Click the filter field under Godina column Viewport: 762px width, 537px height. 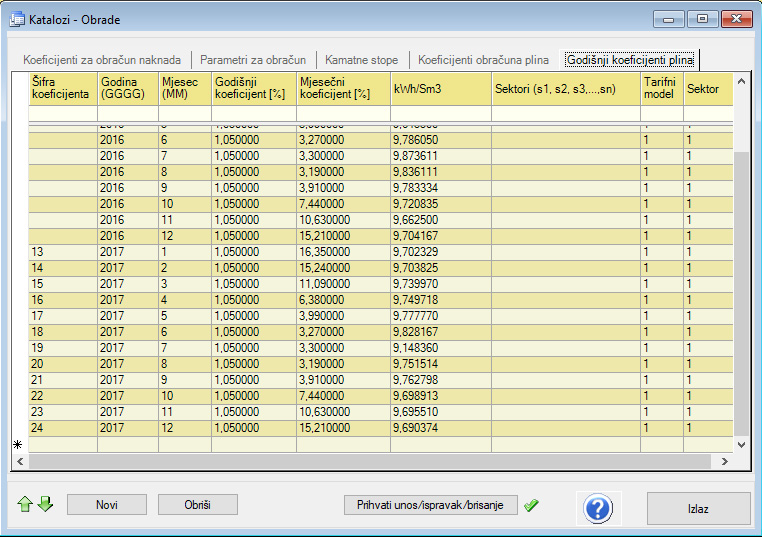pyautogui.click(x=128, y=113)
